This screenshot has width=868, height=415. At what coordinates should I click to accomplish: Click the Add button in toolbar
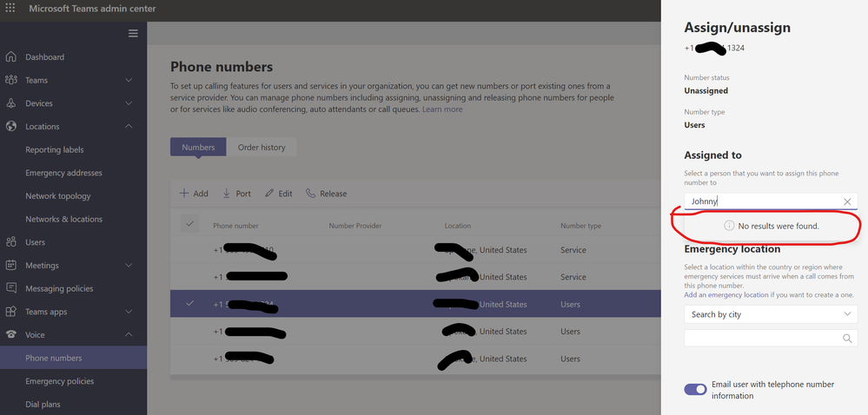click(x=194, y=194)
